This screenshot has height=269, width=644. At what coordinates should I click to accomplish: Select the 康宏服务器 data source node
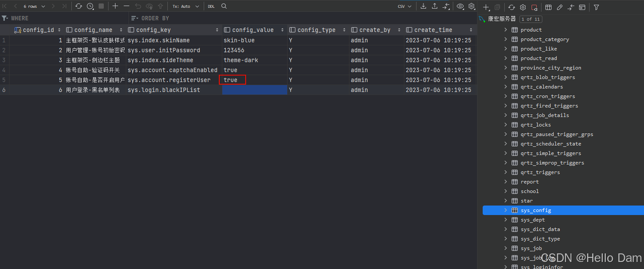(x=502, y=19)
